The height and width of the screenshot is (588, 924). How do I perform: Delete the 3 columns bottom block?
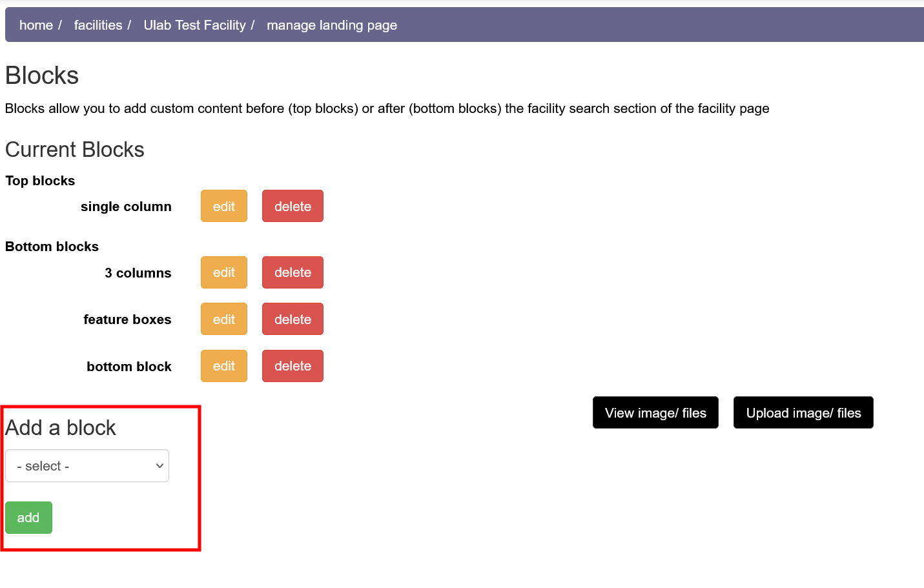[x=293, y=272]
